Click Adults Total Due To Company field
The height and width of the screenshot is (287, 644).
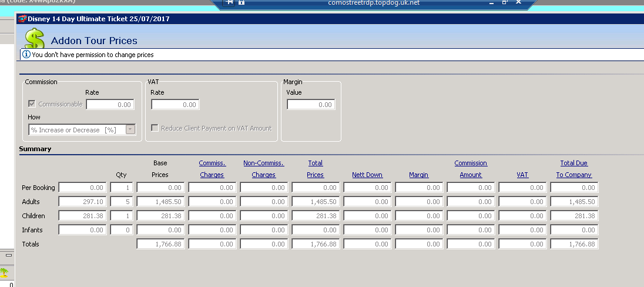click(x=574, y=202)
